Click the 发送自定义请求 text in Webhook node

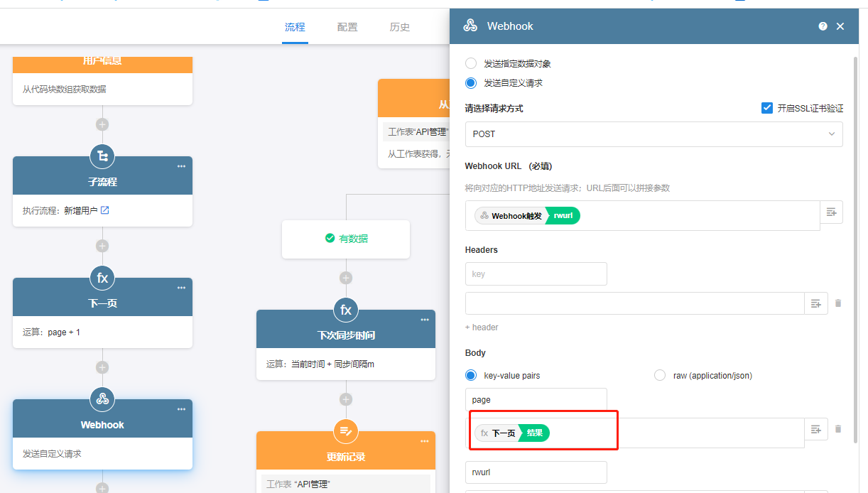[52, 453]
